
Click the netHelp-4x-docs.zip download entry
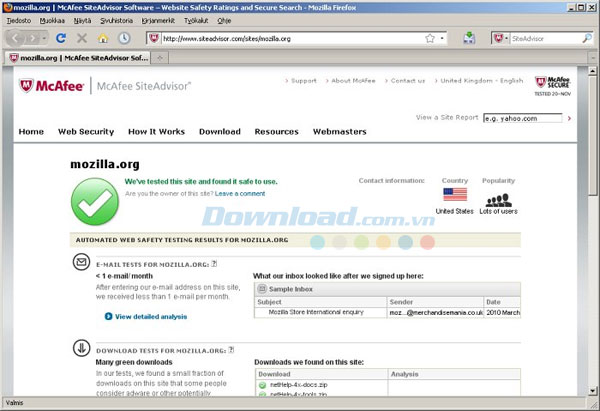[298, 385]
